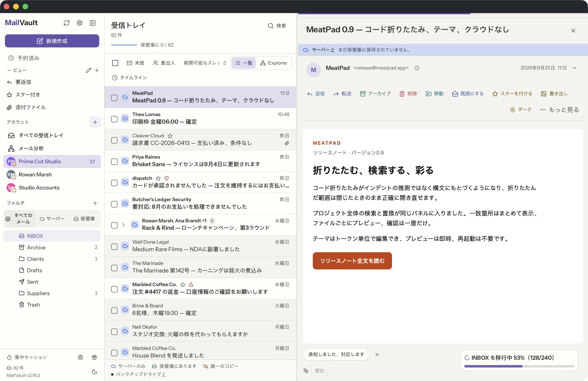588x381 pixels.
Task: Click the sync refresh icon
Action: click(x=67, y=23)
